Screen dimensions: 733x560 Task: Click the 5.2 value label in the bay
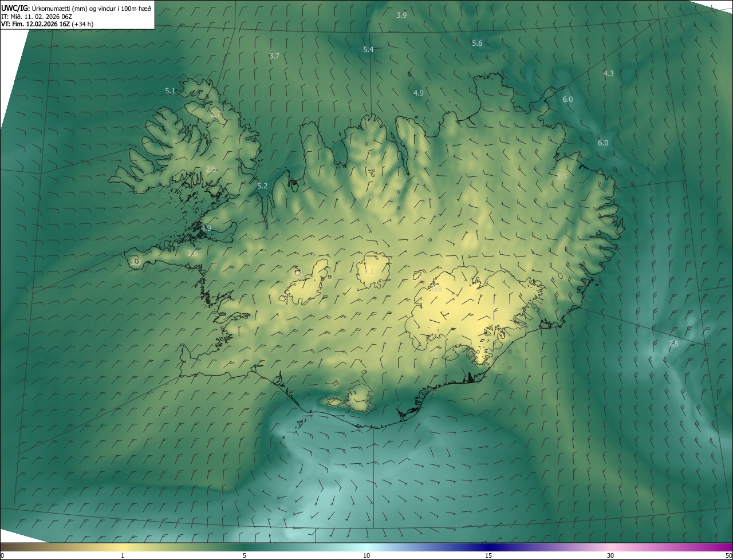(262, 186)
